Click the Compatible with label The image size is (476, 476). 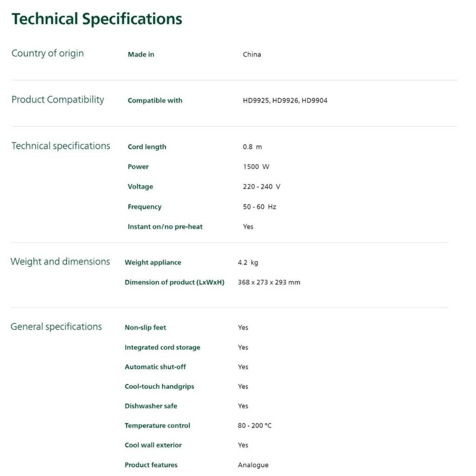point(155,100)
